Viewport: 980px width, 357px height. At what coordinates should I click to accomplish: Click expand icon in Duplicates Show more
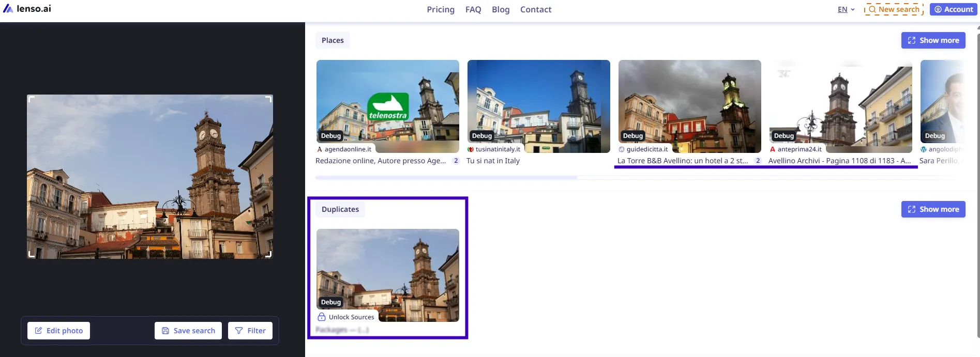point(912,209)
